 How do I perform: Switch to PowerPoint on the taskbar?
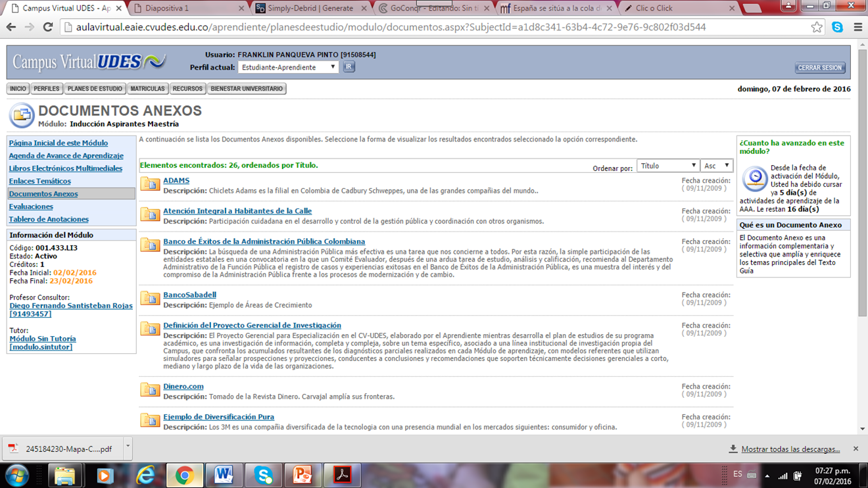point(303,475)
